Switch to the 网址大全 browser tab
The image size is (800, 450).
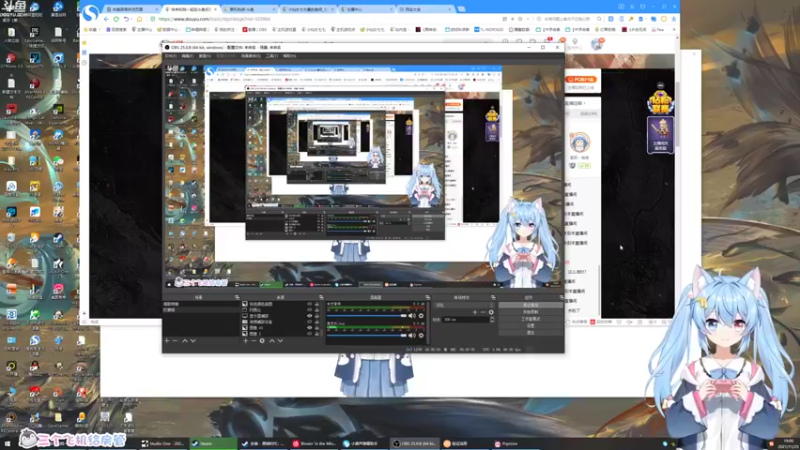click(424, 9)
